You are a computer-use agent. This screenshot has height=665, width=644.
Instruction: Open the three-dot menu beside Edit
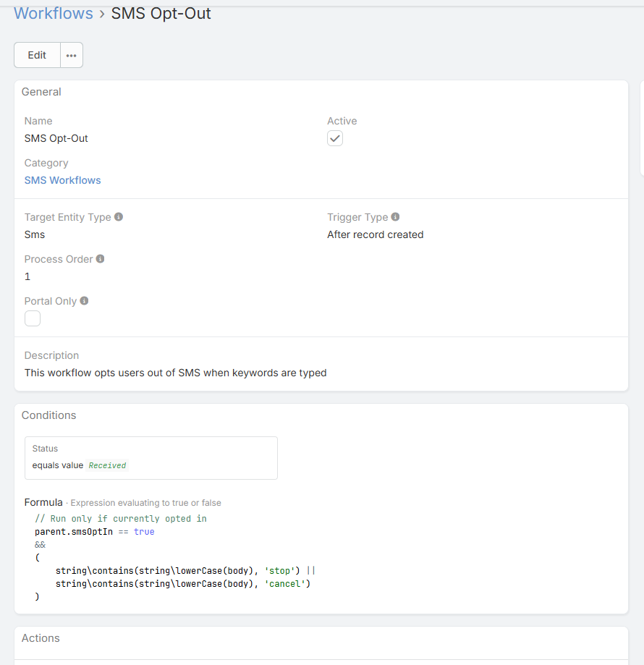(72, 55)
